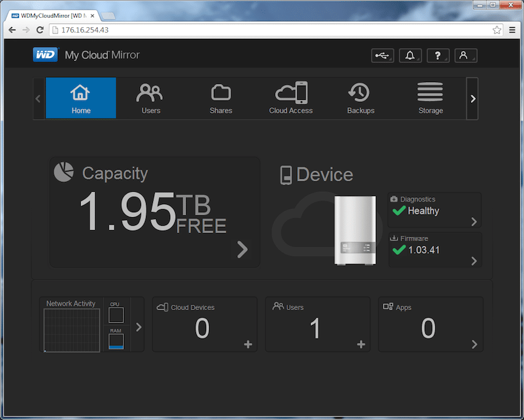Expand Capacity details with the arrow
This screenshot has height=420, width=524.
coord(242,249)
